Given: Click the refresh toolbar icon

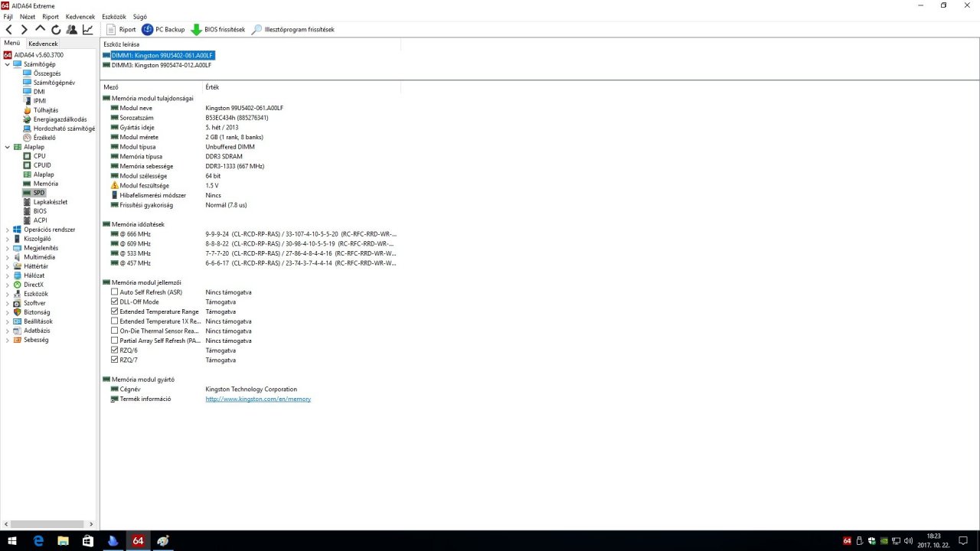Looking at the screenshot, I should (x=56, y=30).
